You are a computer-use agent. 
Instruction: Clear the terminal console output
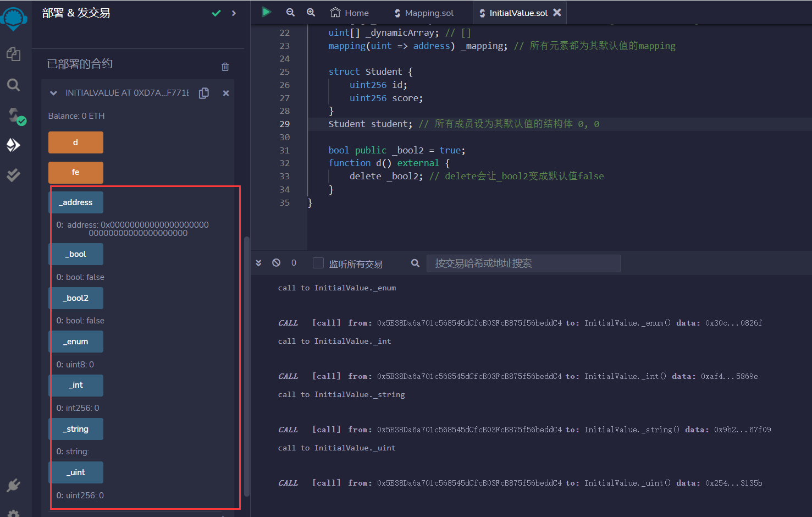276,262
